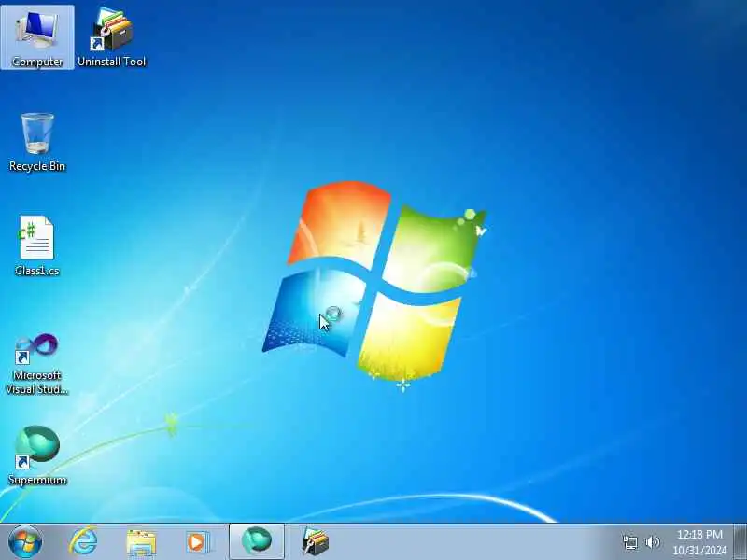The image size is (747, 560).
Task: Click the 12:18 PM taskbar clock
Action: [699, 534]
